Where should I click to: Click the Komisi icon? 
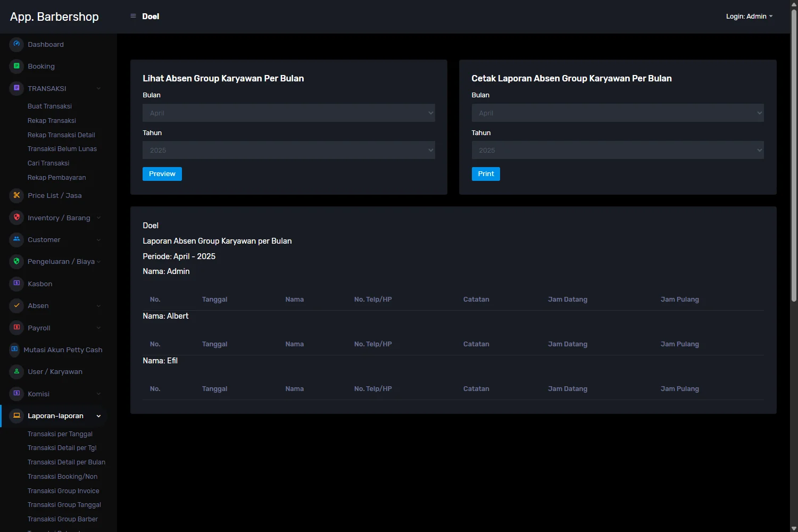point(16,394)
